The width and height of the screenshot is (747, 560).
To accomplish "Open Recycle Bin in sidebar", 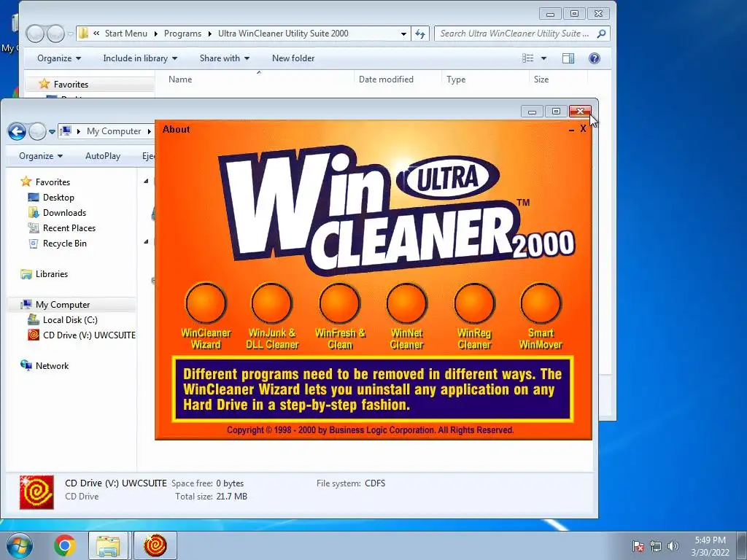I will click(x=65, y=243).
